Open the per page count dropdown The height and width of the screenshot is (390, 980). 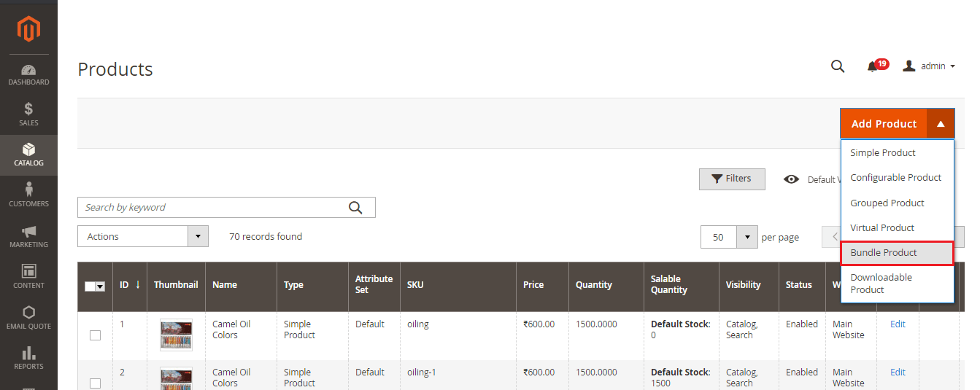click(729, 237)
